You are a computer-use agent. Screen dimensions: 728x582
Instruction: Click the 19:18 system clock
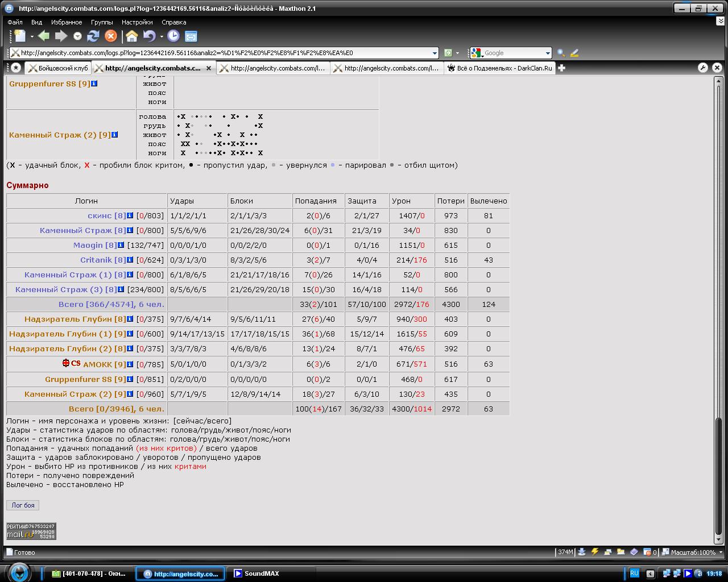click(714, 573)
